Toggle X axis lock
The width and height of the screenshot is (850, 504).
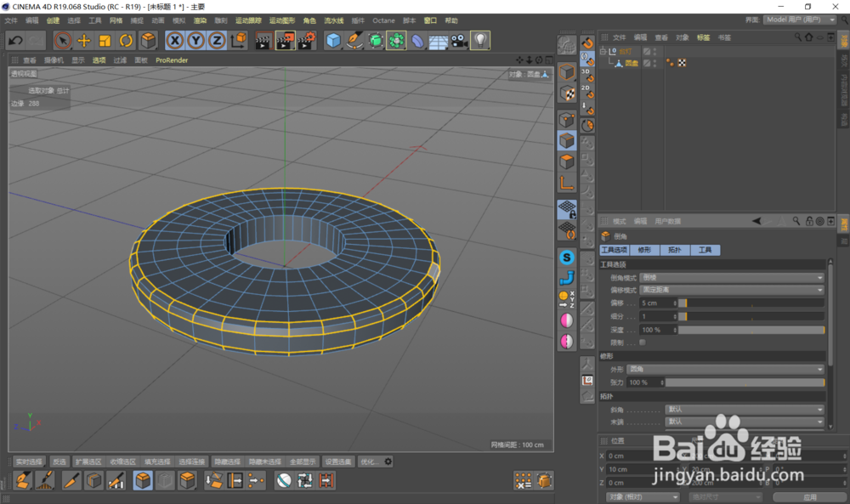[x=174, y=41]
